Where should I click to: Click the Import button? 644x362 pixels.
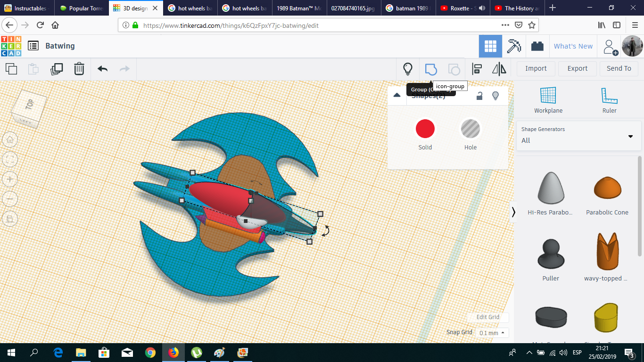point(536,69)
